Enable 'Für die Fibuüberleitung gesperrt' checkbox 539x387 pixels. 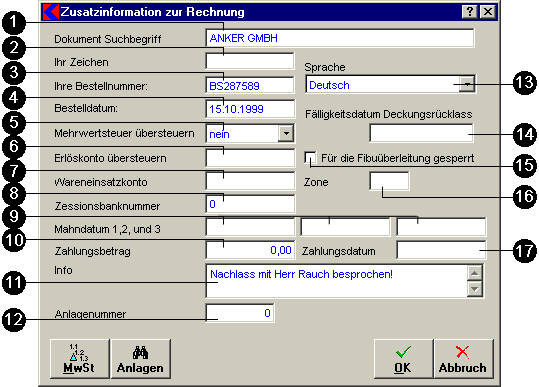click(x=310, y=158)
